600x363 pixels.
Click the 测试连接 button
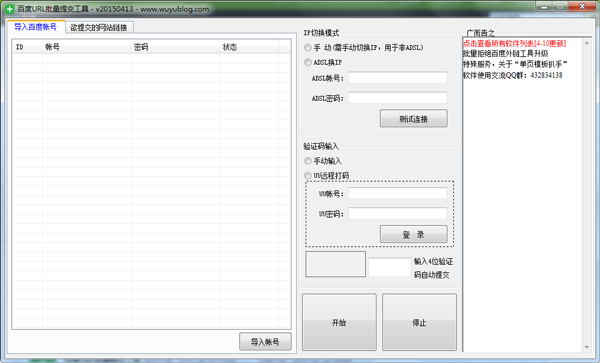point(414,119)
